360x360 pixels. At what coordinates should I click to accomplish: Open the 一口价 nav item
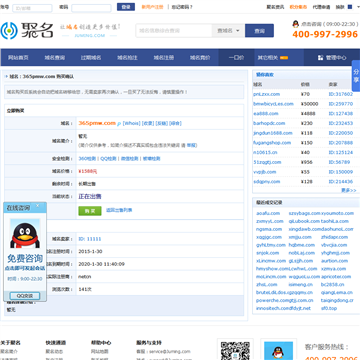tap(236, 58)
